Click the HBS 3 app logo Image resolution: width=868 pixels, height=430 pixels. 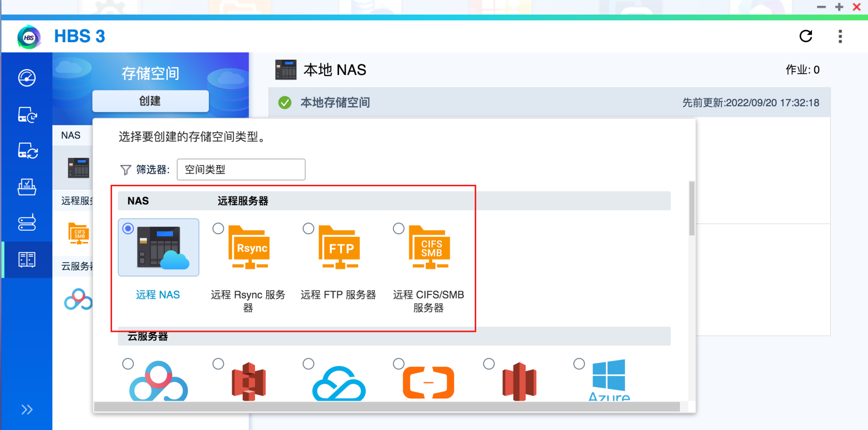29,36
